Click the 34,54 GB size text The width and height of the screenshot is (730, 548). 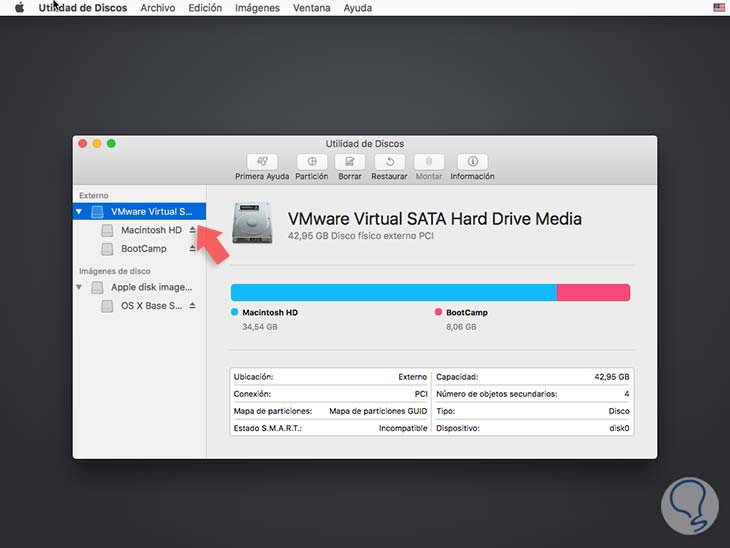pyautogui.click(x=260, y=327)
